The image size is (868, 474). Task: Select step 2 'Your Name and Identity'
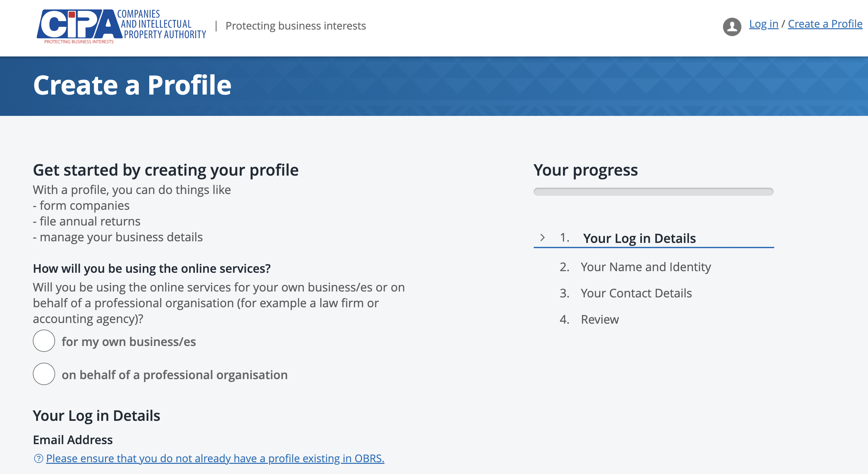tap(646, 267)
